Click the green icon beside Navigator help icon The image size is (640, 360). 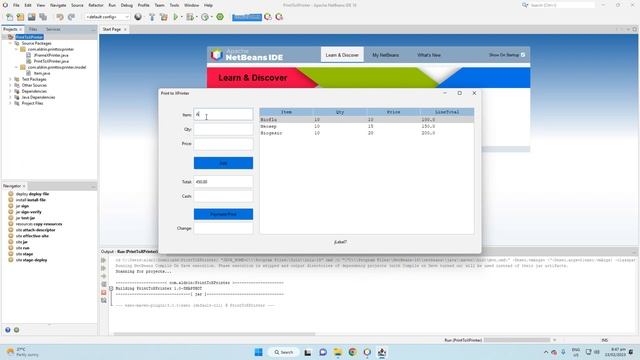[16, 330]
